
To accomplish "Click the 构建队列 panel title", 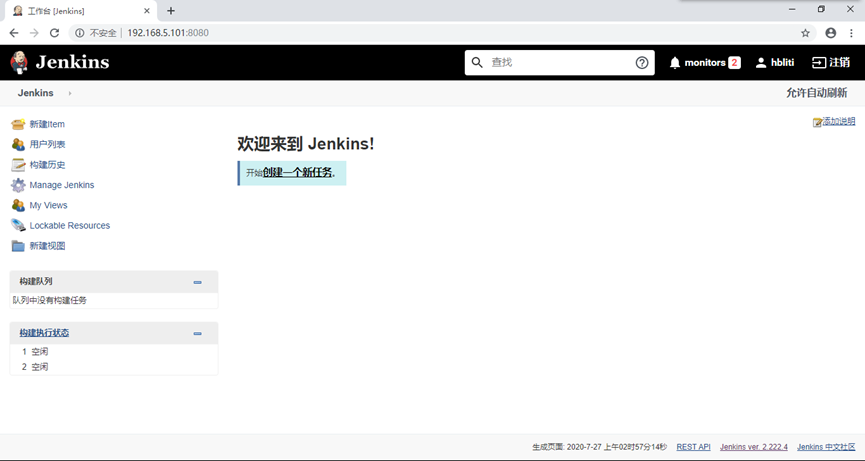I will [36, 282].
